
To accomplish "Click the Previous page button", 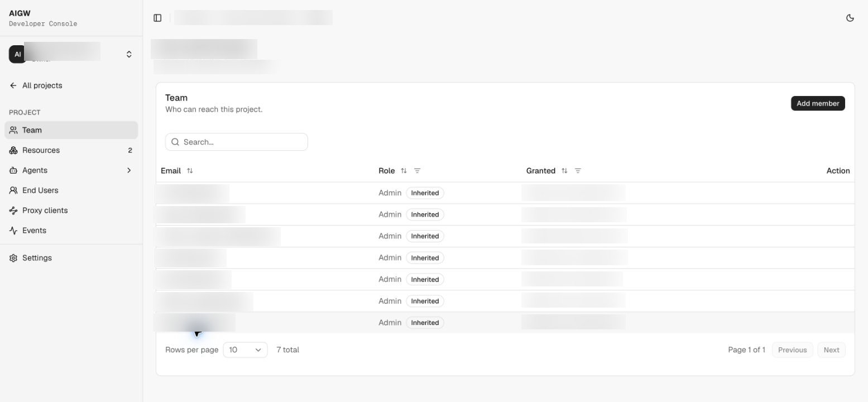I will pos(792,350).
